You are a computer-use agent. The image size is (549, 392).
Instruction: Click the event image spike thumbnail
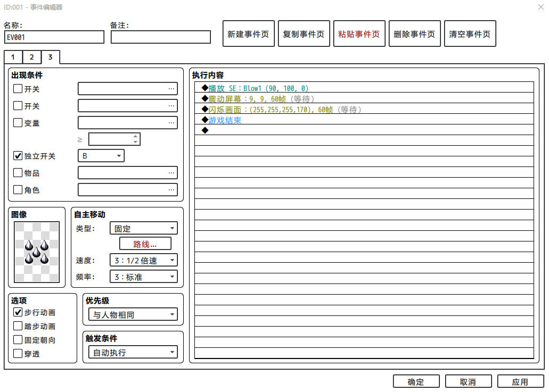37,252
